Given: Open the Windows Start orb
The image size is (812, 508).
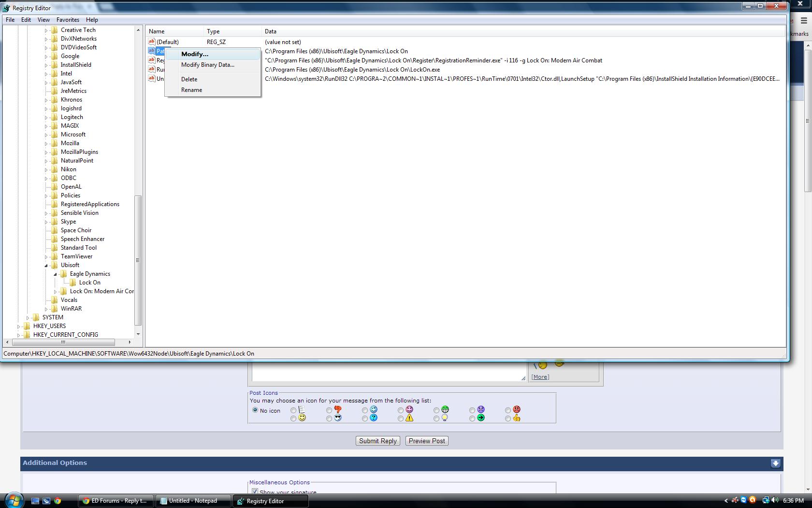Looking at the screenshot, I should pos(13,500).
